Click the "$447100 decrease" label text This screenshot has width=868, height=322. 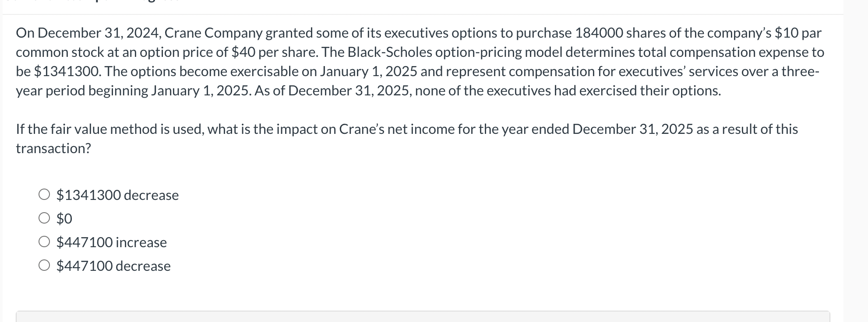pyautogui.click(x=113, y=266)
